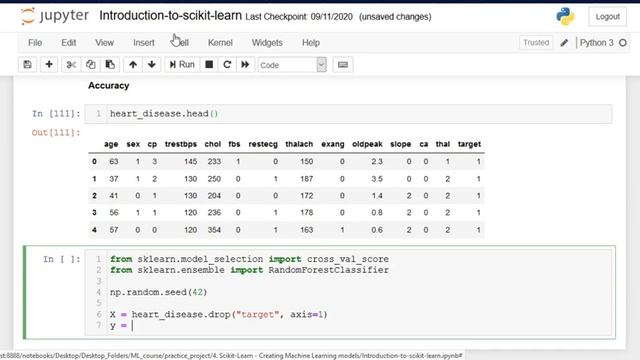Copy selected cells icon

91,64
